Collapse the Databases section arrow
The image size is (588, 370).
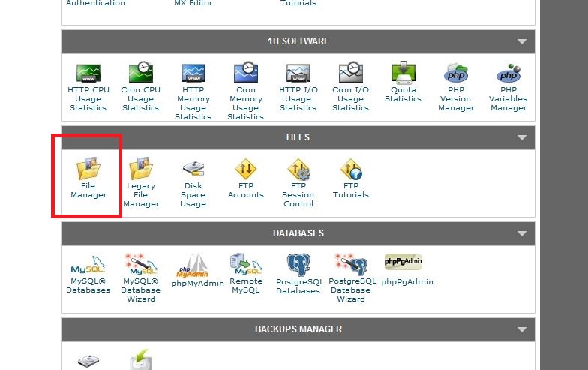pyautogui.click(x=522, y=233)
